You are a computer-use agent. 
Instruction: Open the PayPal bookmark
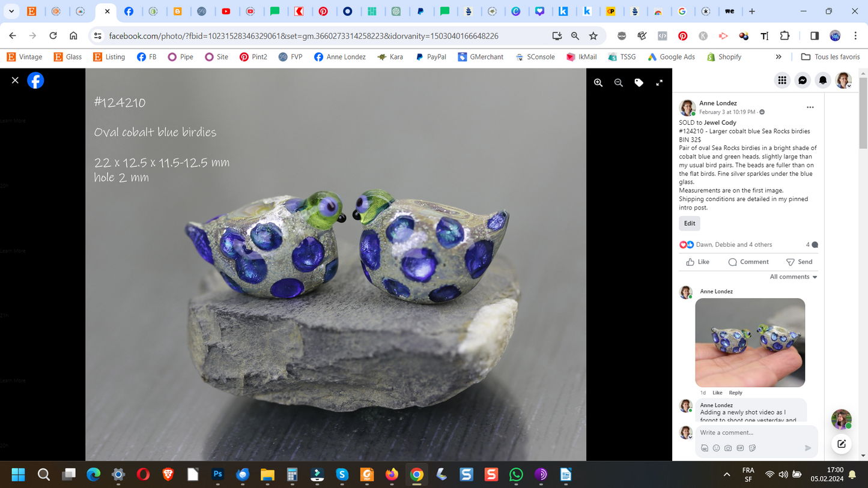click(x=431, y=57)
